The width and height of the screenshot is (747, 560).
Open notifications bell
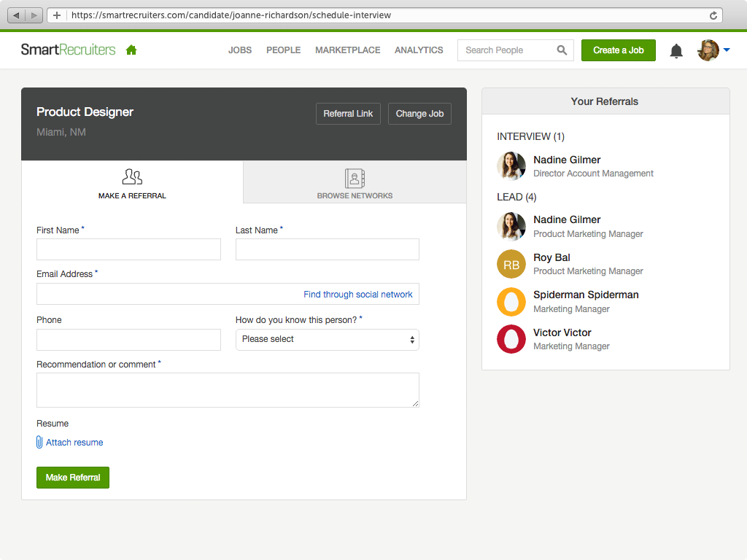(x=676, y=50)
